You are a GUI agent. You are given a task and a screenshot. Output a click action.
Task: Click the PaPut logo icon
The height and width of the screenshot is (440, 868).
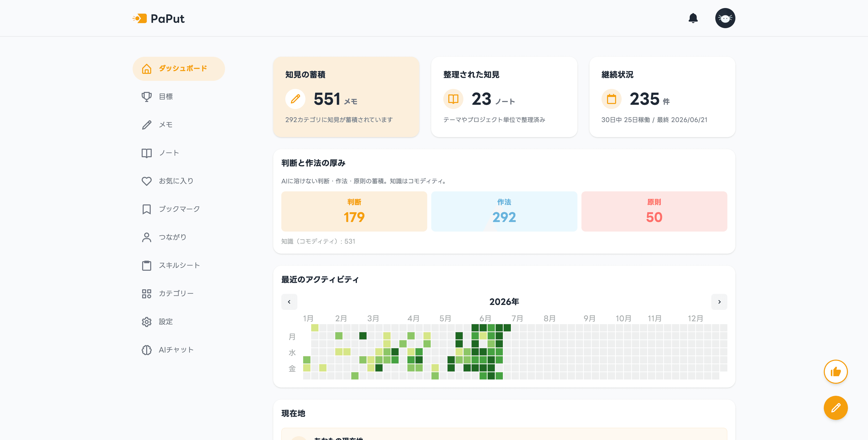pyautogui.click(x=139, y=18)
